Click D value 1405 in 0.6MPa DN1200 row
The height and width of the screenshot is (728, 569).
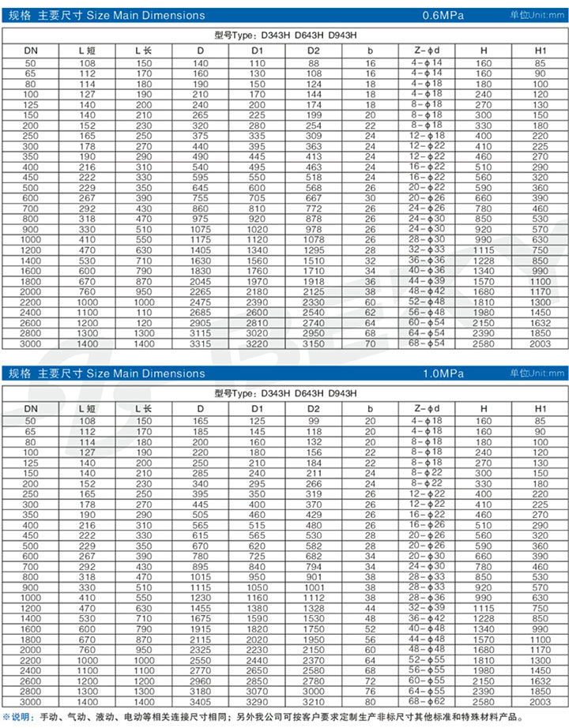click(201, 251)
